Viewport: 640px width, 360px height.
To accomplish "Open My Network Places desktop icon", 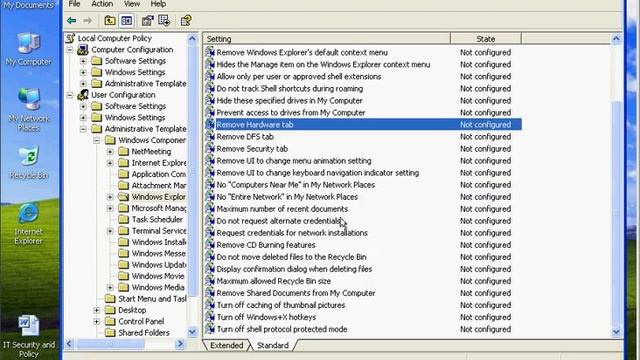I will pos(29,100).
